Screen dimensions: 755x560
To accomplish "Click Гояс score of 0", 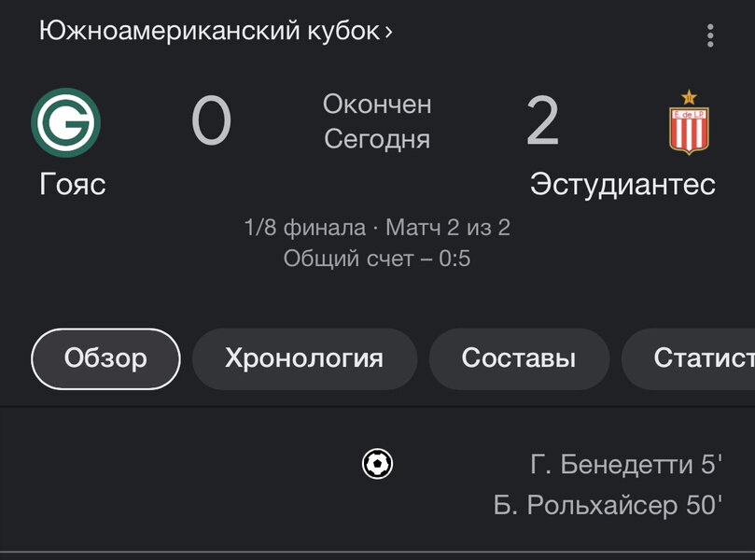I will point(211,122).
